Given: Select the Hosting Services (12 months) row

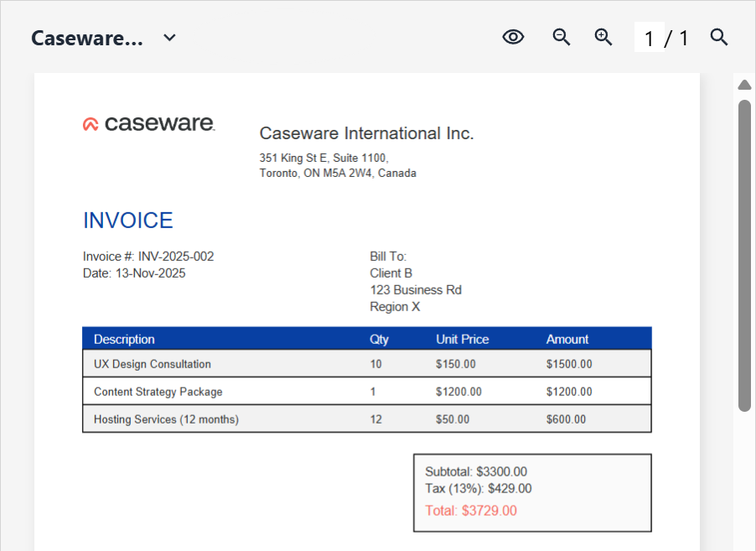Looking at the screenshot, I should coord(166,419).
